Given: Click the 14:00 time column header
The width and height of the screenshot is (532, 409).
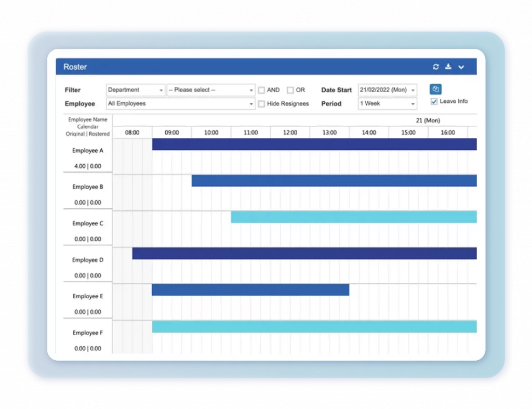Looking at the screenshot, I should (369, 133).
